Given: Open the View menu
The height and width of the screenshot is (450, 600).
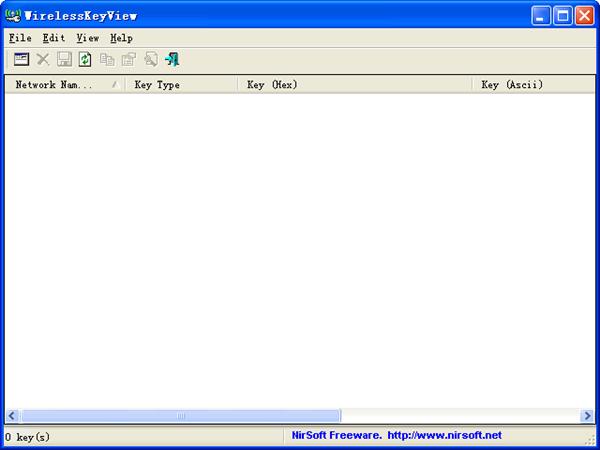Looking at the screenshot, I should click(x=88, y=38).
